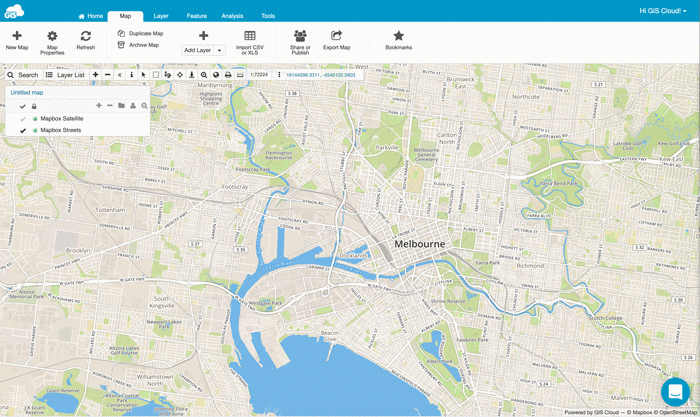The image size is (700, 417).
Task: Click the Search field in map toolbar
Action: (22, 75)
